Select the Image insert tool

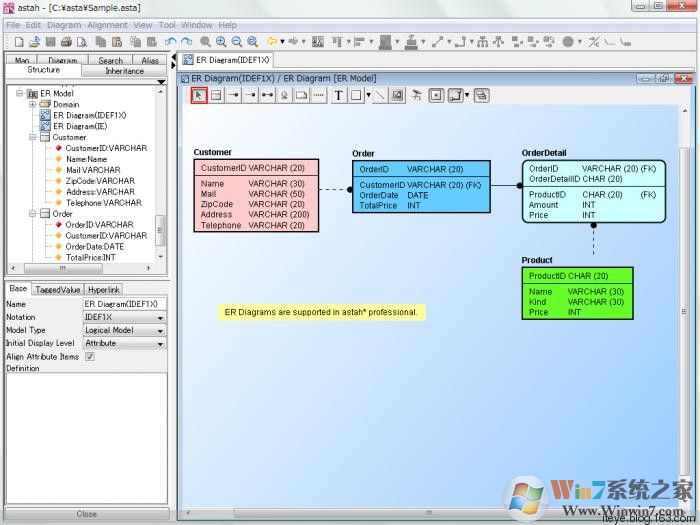[397, 95]
